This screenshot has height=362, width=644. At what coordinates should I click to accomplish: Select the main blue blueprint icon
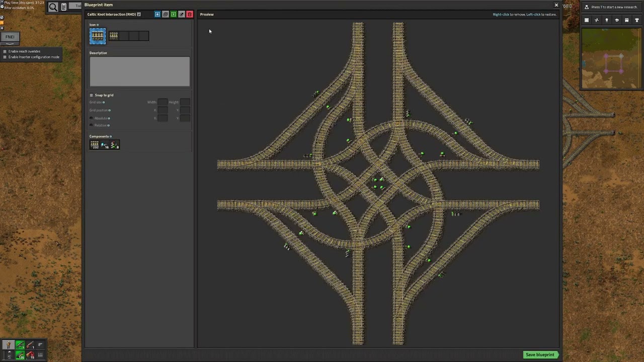pyautogui.click(x=98, y=36)
